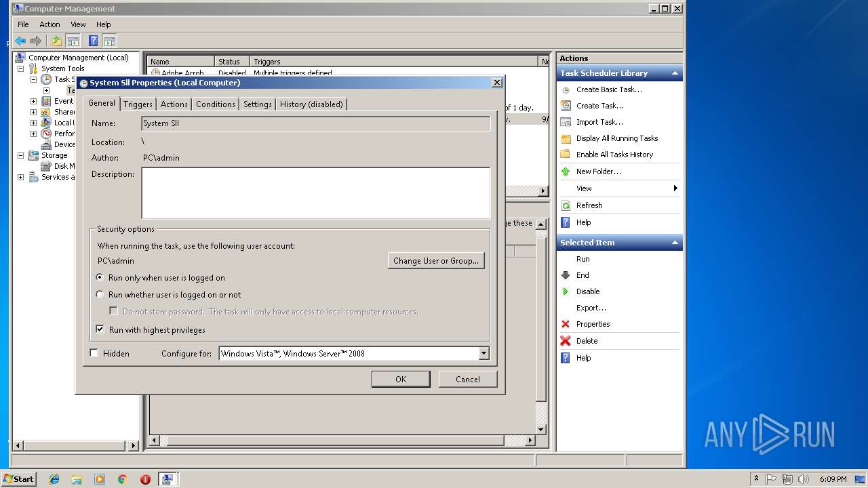Collapse the Selected Item actions section
This screenshot has height=488, width=868.
point(675,243)
